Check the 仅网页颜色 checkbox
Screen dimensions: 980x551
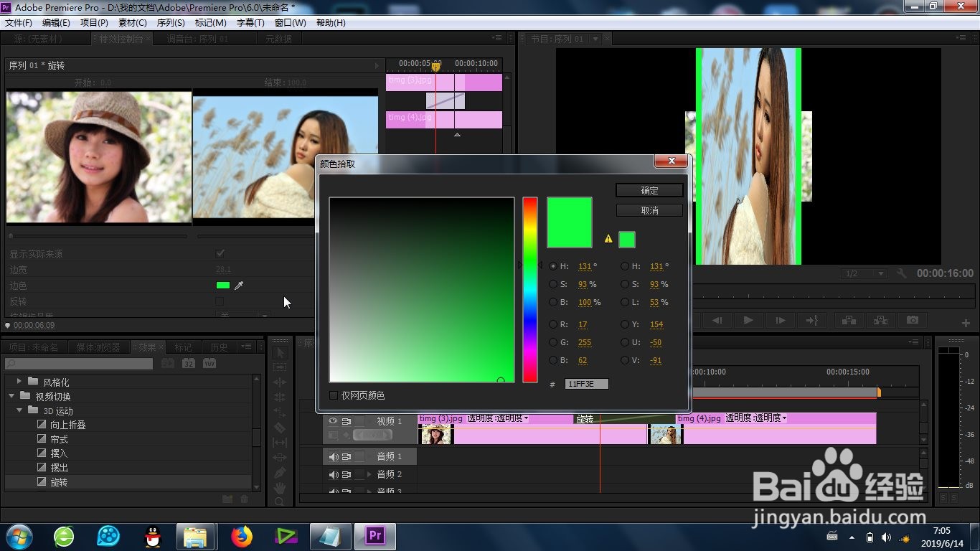click(x=334, y=395)
